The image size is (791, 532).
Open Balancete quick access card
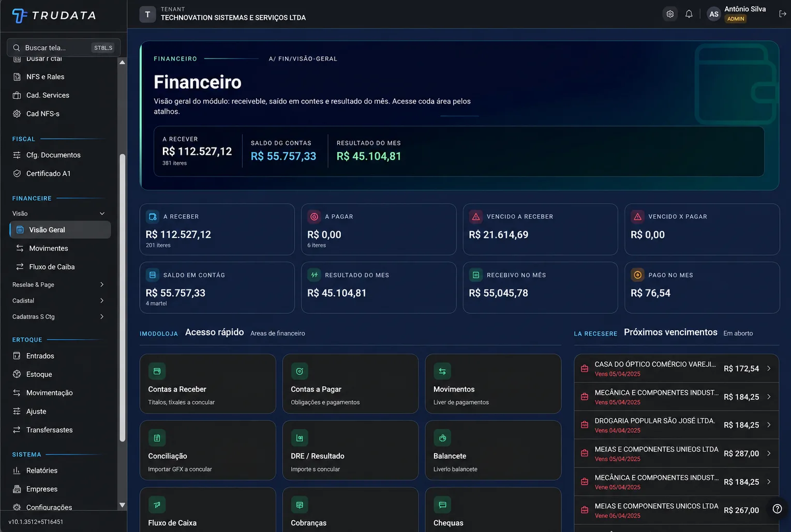(493, 450)
